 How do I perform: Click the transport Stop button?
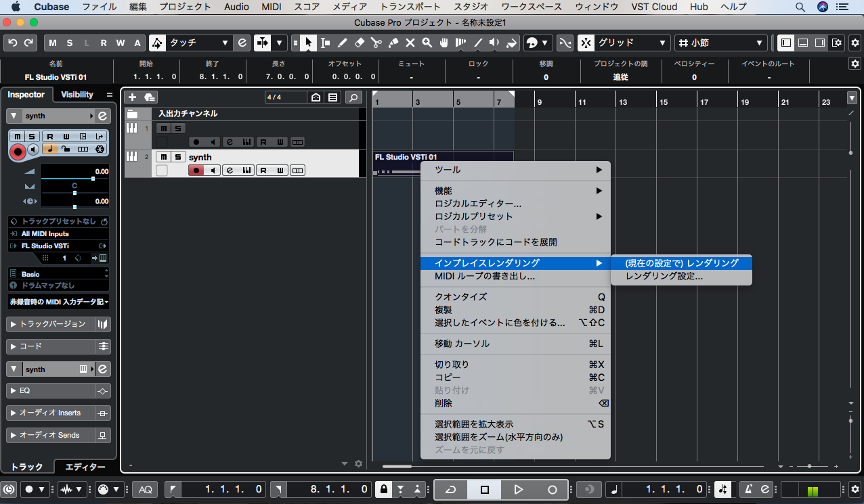(485, 489)
